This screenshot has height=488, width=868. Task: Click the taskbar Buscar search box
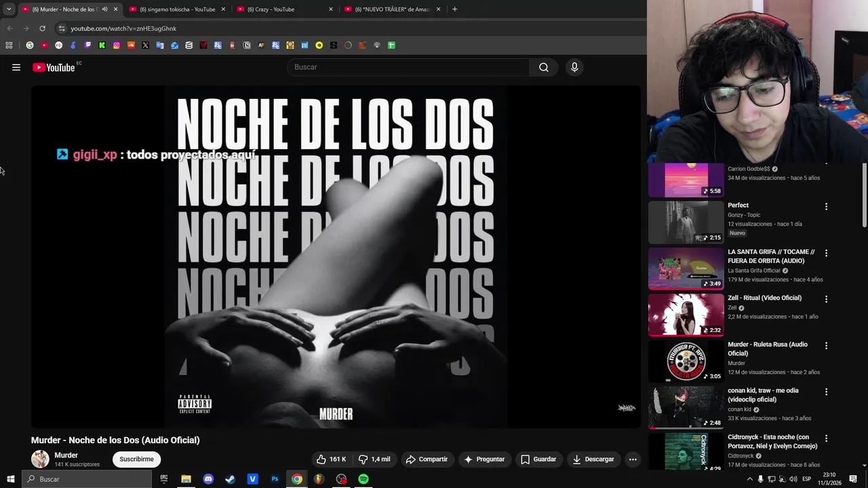(x=87, y=479)
